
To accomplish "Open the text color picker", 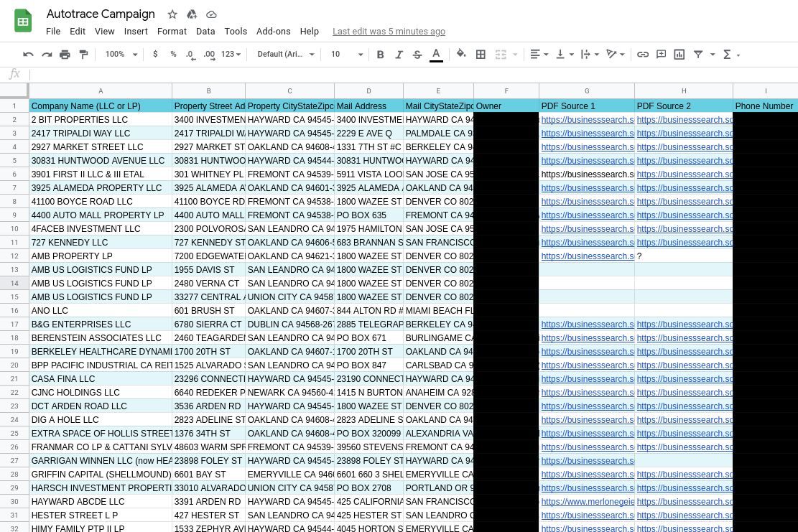I will [436, 55].
